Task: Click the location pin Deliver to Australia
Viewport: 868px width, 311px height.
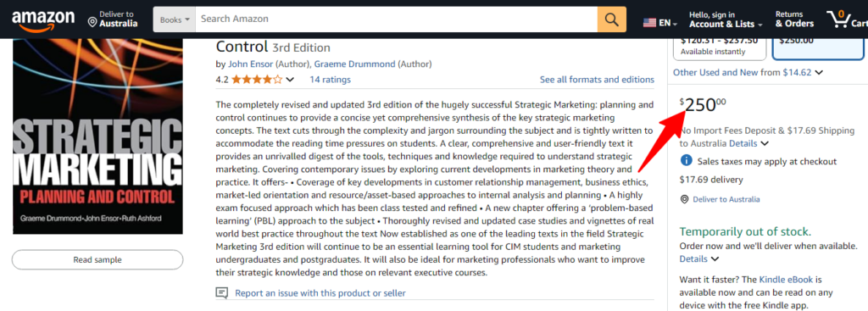Action: pos(113,19)
